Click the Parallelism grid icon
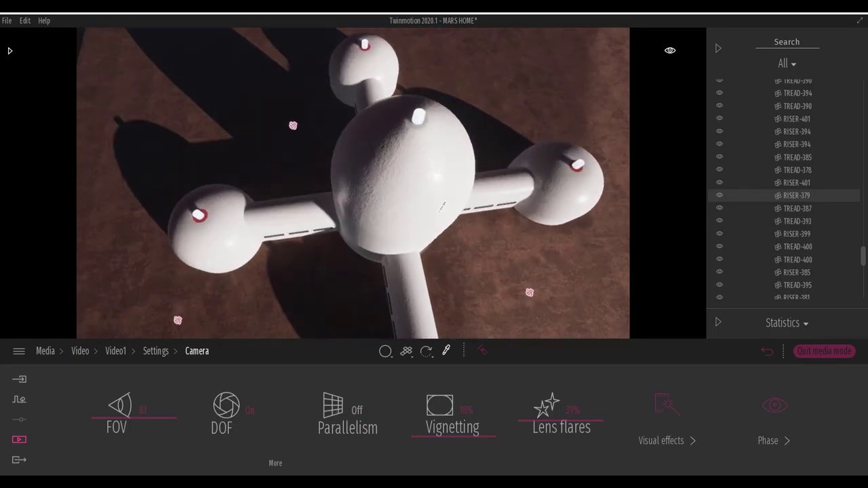This screenshot has width=868, height=488. (x=333, y=405)
